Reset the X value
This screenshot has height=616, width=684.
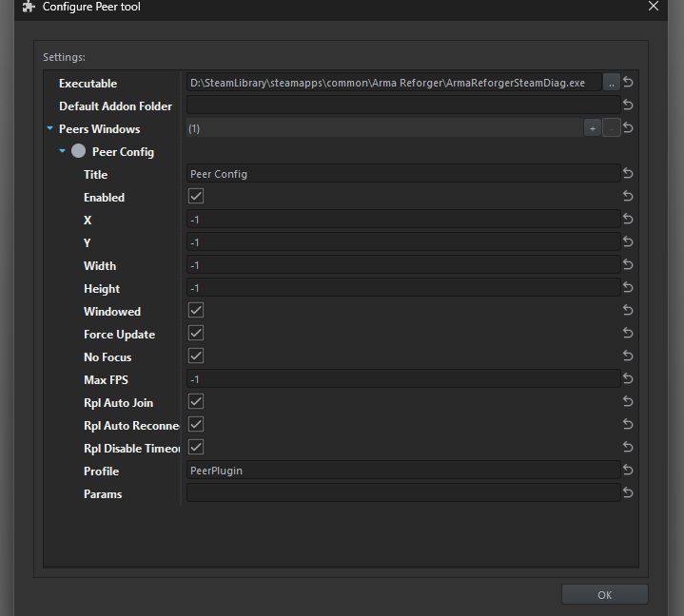[628, 219]
